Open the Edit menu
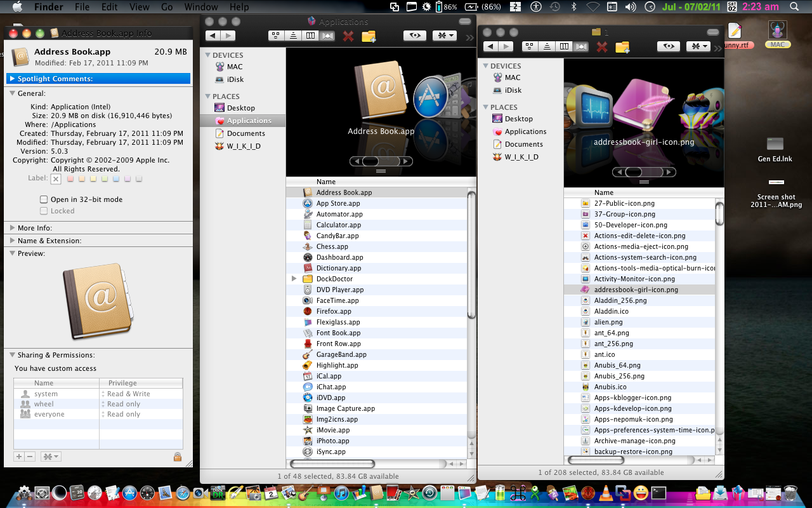This screenshot has width=812, height=508. (110, 7)
